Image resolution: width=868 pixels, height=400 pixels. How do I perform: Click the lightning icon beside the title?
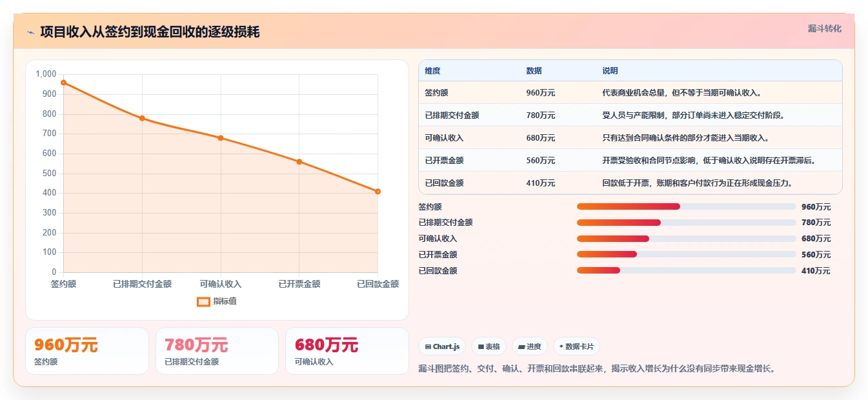(x=30, y=32)
